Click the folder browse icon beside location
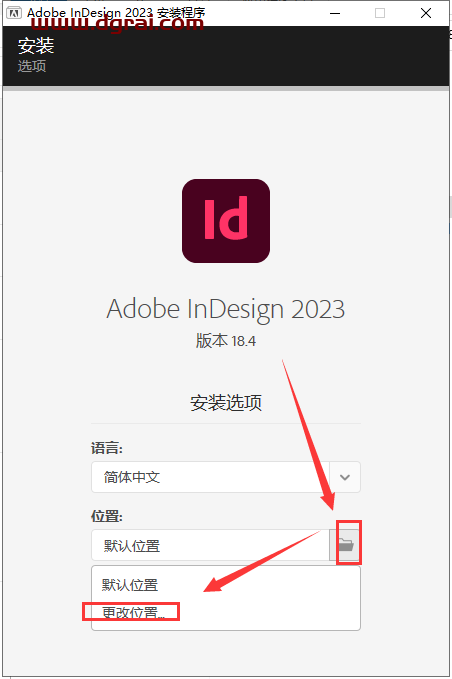 click(345, 544)
